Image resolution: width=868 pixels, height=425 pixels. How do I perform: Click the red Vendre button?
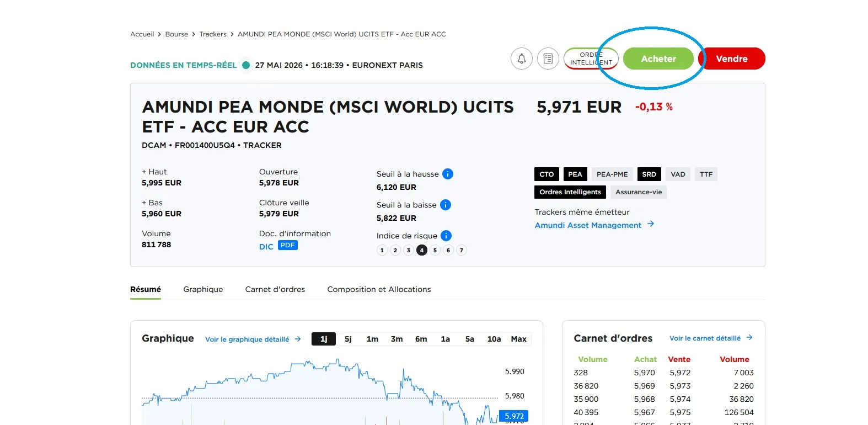(732, 59)
